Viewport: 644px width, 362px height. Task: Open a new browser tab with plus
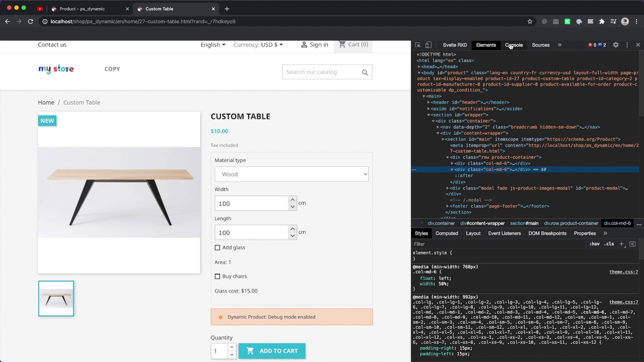227,9
